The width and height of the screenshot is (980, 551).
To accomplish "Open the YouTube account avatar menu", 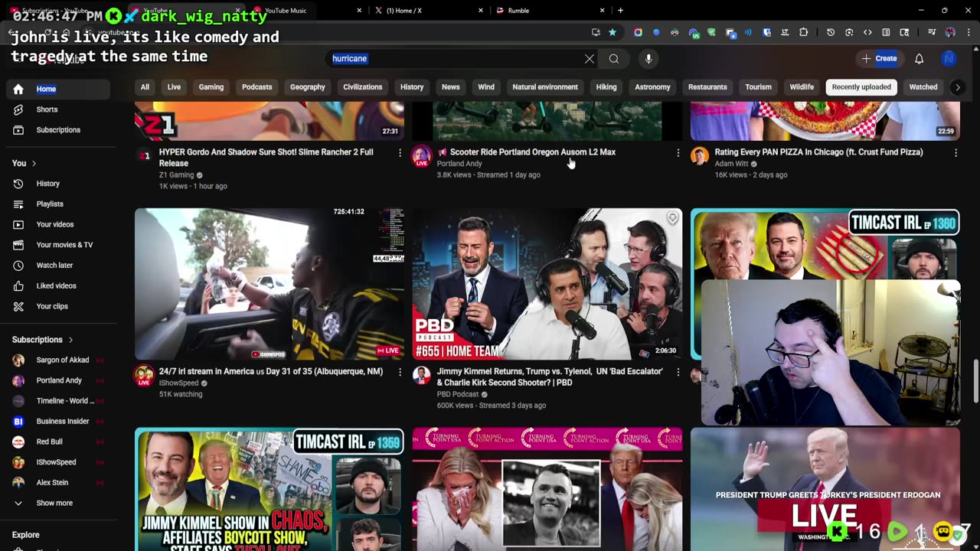I will pos(949,59).
